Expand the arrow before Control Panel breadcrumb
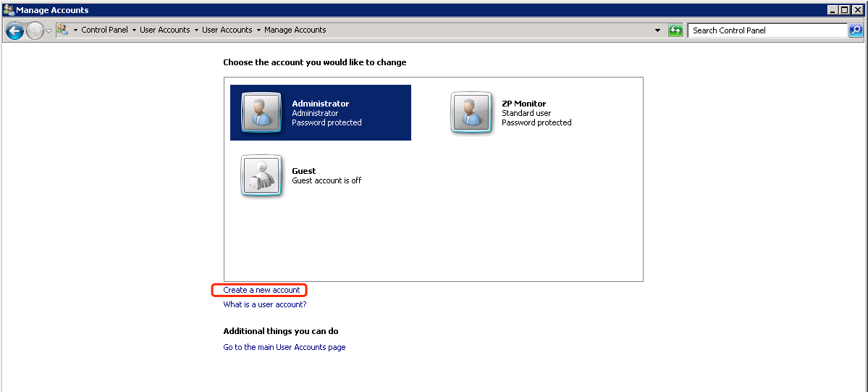The image size is (868, 392). tap(75, 30)
